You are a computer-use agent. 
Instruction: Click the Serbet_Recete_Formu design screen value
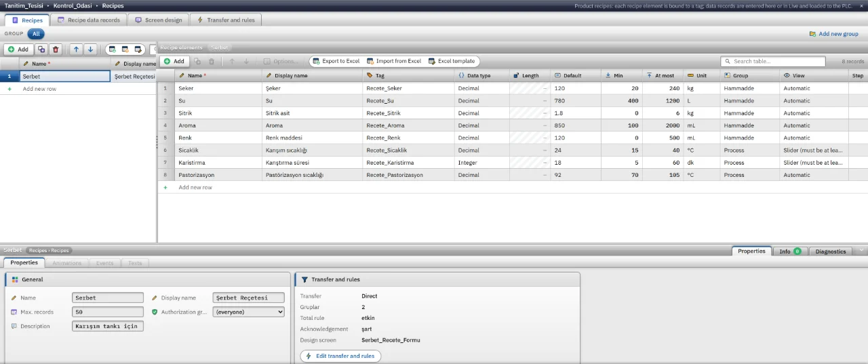click(x=391, y=340)
